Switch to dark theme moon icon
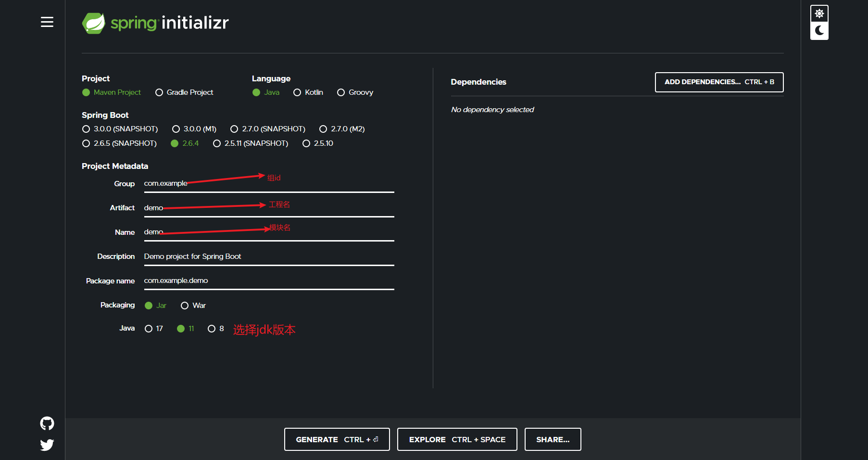The image size is (868, 460). (819, 31)
